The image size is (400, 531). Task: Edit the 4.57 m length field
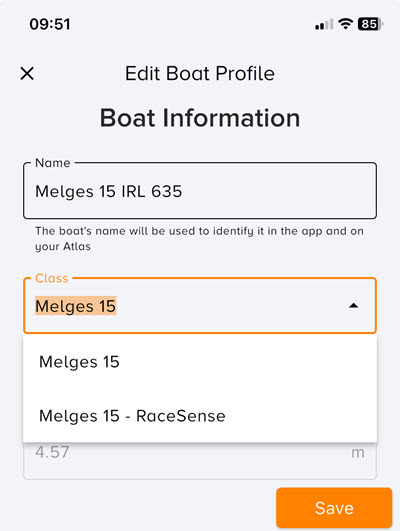tap(200, 460)
